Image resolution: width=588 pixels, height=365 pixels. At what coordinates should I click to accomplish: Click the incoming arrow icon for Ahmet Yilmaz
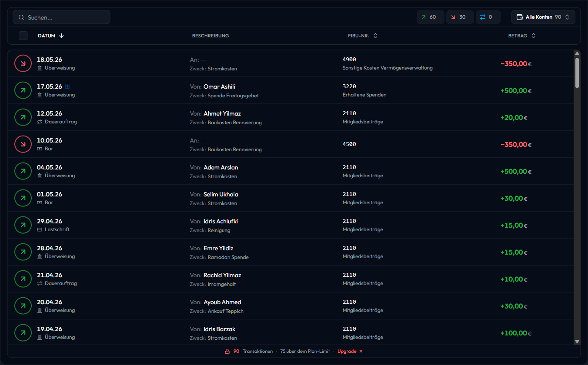click(x=23, y=117)
